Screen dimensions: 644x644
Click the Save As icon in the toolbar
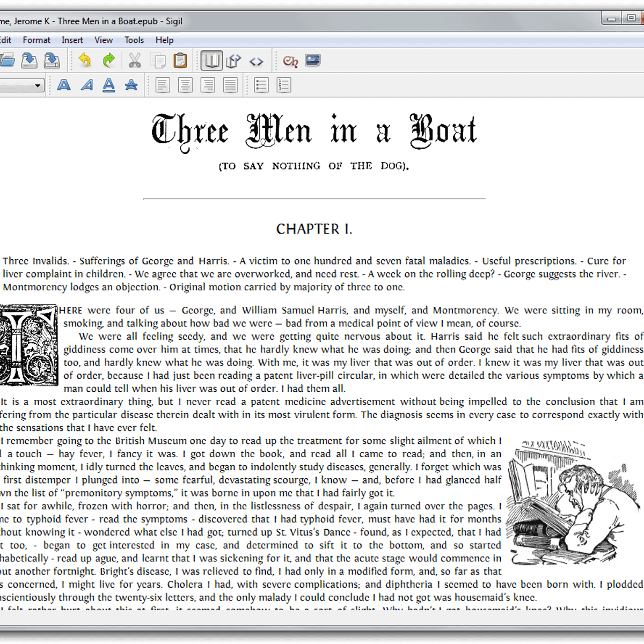[x=52, y=61]
